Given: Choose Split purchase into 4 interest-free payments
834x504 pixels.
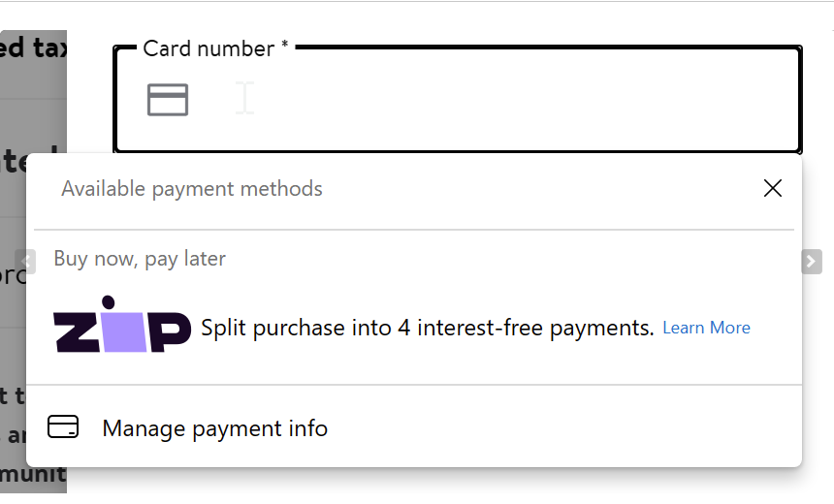Looking at the screenshot, I should click(427, 328).
